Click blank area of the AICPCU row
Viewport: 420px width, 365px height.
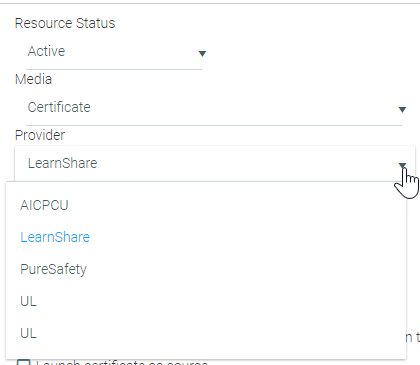233,205
